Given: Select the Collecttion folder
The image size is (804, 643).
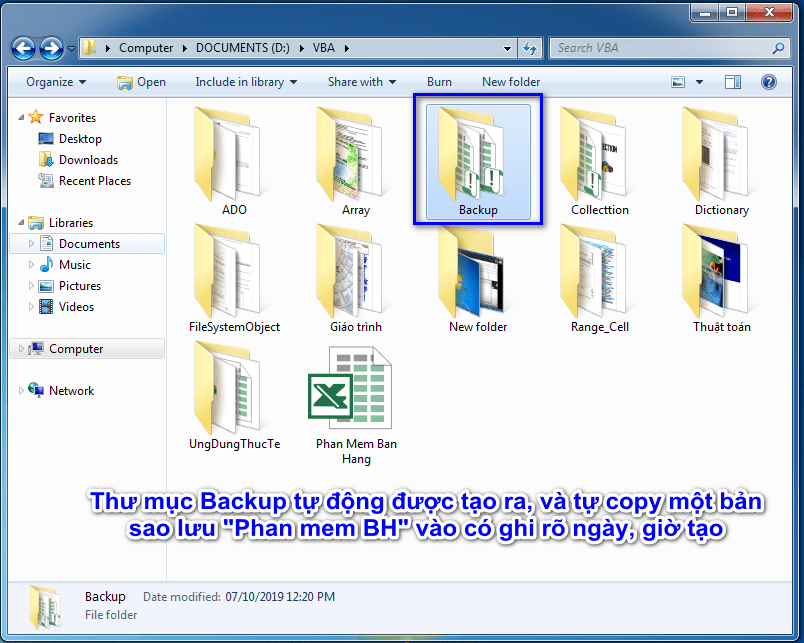Looking at the screenshot, I should tap(600, 161).
